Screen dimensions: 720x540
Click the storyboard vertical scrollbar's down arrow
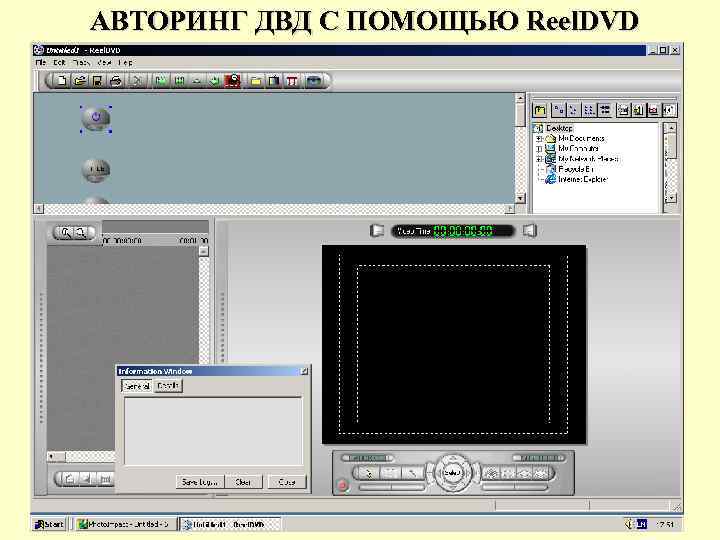point(520,198)
